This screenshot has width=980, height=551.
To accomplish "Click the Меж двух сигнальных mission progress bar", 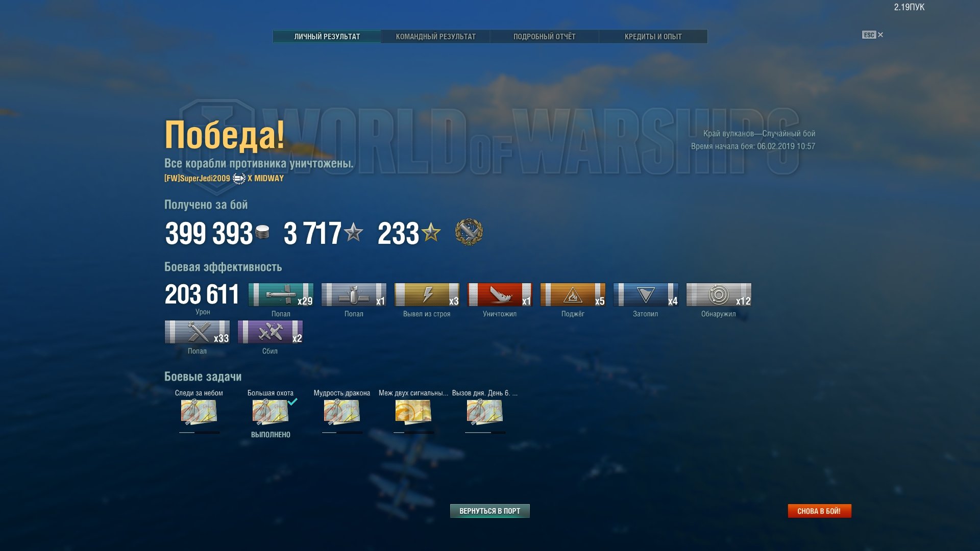I will click(x=413, y=433).
